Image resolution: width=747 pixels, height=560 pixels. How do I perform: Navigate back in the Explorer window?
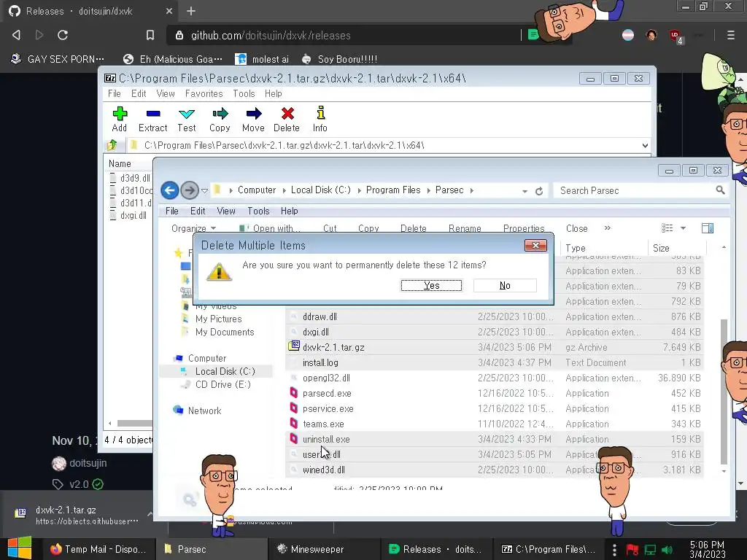[x=169, y=190]
